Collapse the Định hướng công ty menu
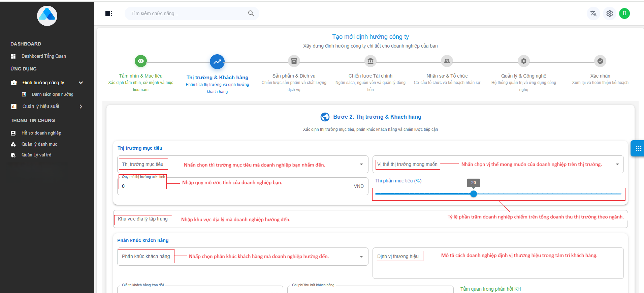The width and height of the screenshot is (644, 293). pyautogui.click(x=80, y=83)
